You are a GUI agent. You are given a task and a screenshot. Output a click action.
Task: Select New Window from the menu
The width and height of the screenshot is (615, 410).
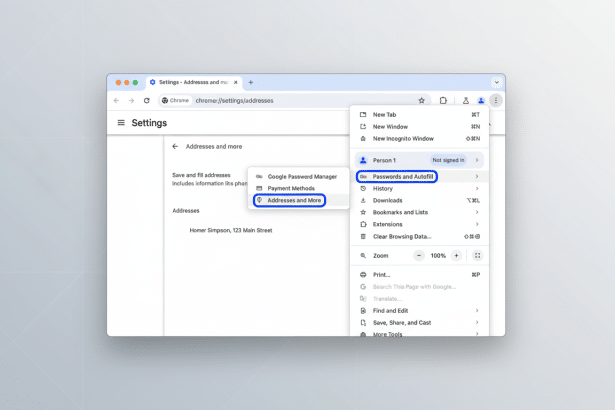(420, 127)
